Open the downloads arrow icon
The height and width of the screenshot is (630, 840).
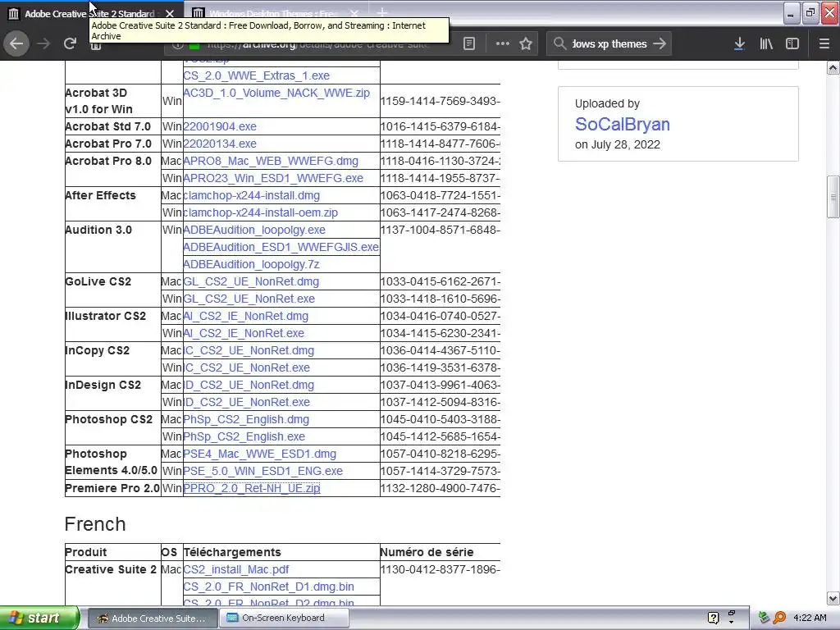click(x=739, y=44)
